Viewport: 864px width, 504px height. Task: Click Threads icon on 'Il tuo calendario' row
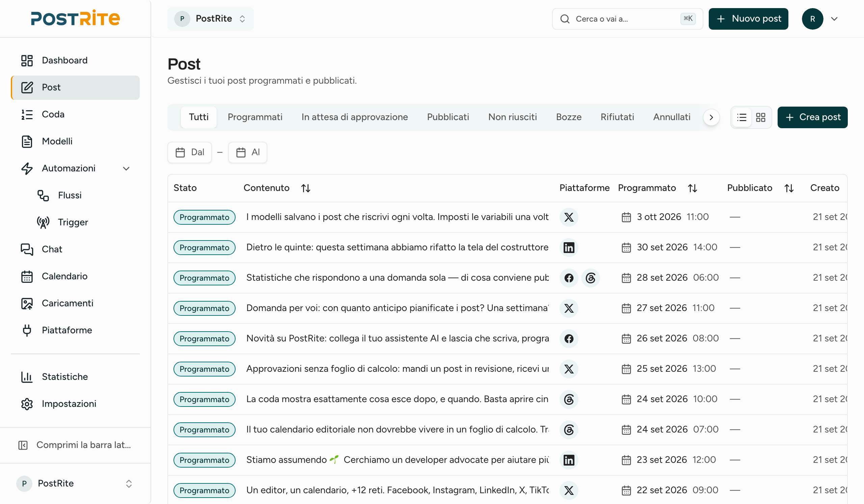(569, 430)
